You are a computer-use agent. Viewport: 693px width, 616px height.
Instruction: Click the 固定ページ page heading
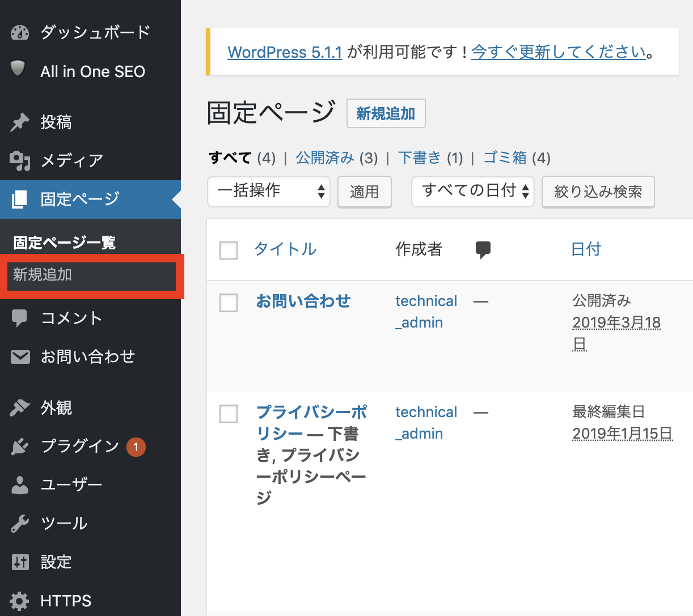271,112
